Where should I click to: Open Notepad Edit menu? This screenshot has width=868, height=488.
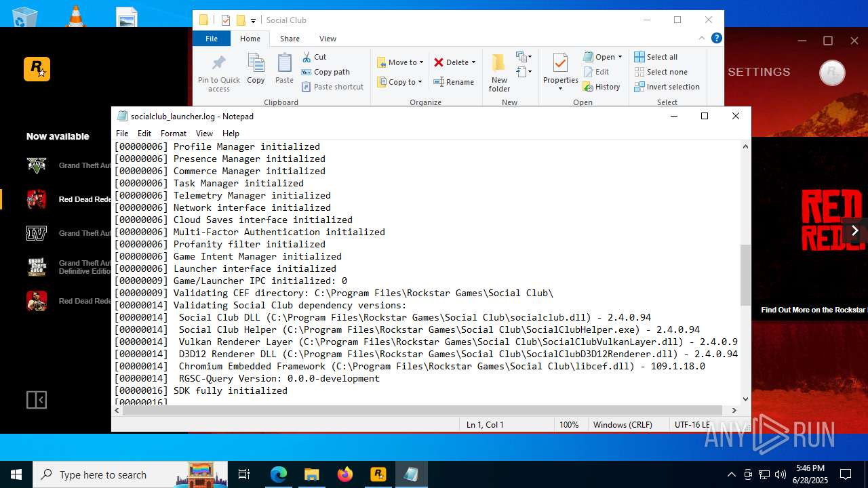coord(144,134)
